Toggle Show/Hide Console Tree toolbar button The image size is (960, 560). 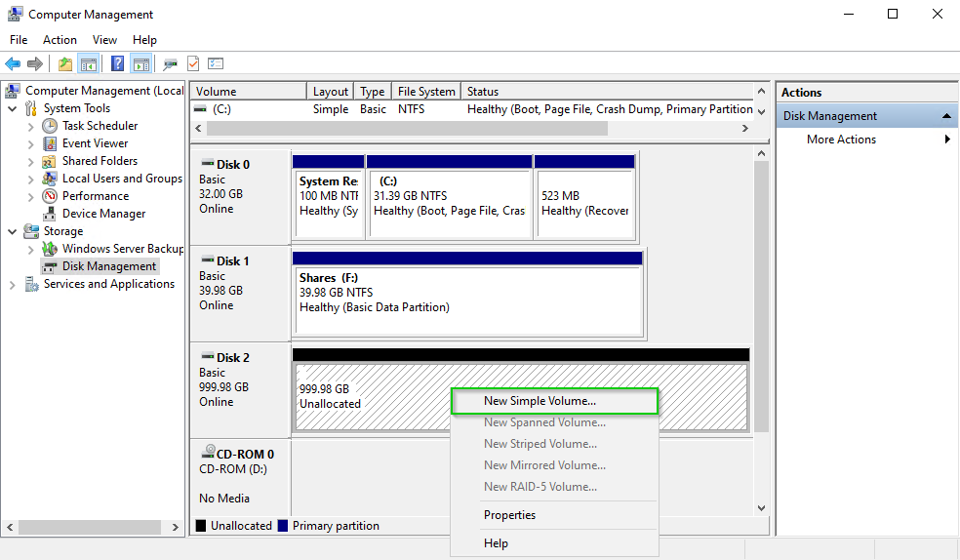(89, 64)
